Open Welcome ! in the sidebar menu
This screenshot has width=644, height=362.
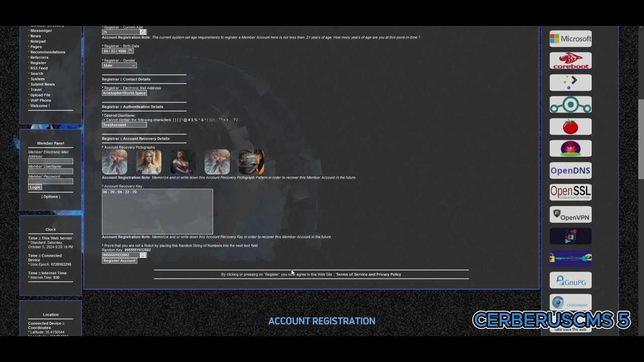click(x=40, y=106)
